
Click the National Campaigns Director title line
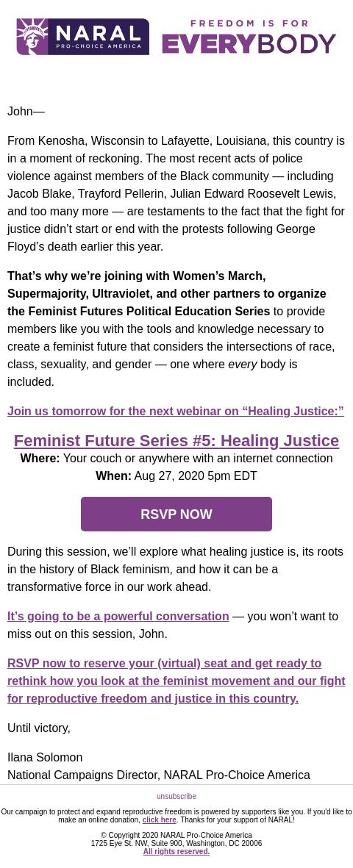(159, 775)
